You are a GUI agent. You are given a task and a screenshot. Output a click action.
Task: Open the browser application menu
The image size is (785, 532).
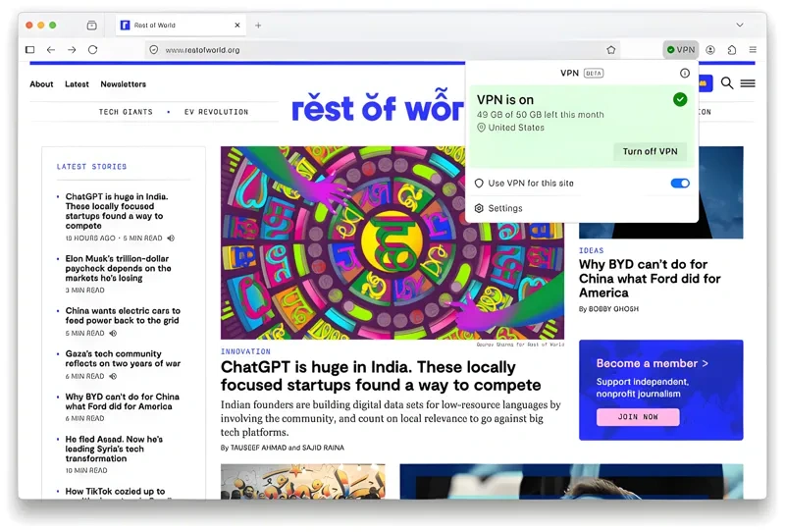pyautogui.click(x=753, y=49)
